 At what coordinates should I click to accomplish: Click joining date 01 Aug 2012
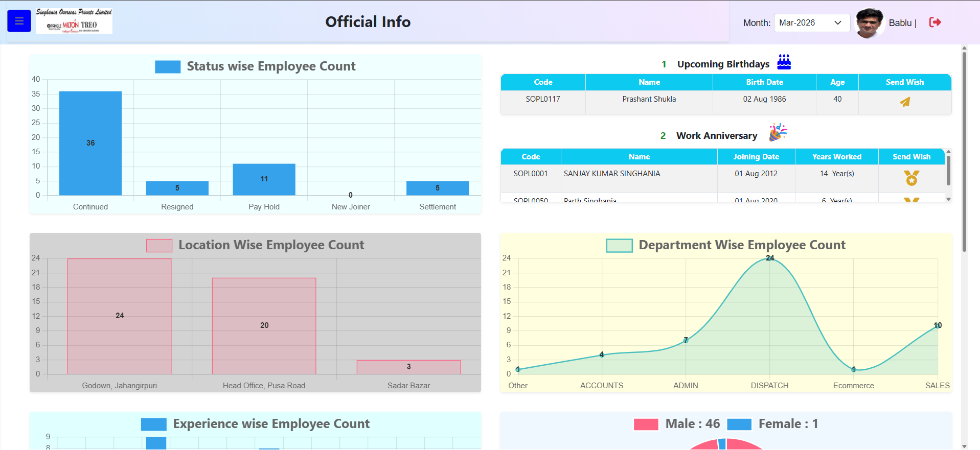(x=756, y=174)
